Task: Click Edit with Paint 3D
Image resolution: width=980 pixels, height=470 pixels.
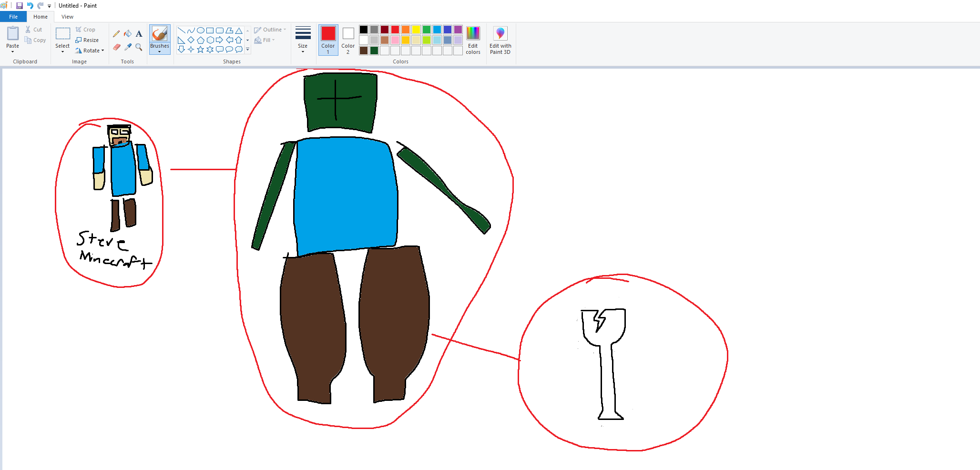Action: pos(500,40)
